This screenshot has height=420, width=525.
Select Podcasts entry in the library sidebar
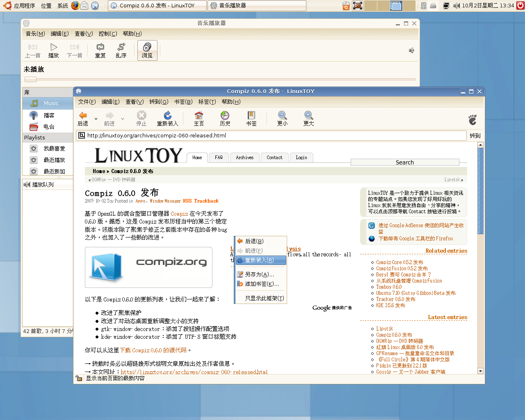coord(48,115)
